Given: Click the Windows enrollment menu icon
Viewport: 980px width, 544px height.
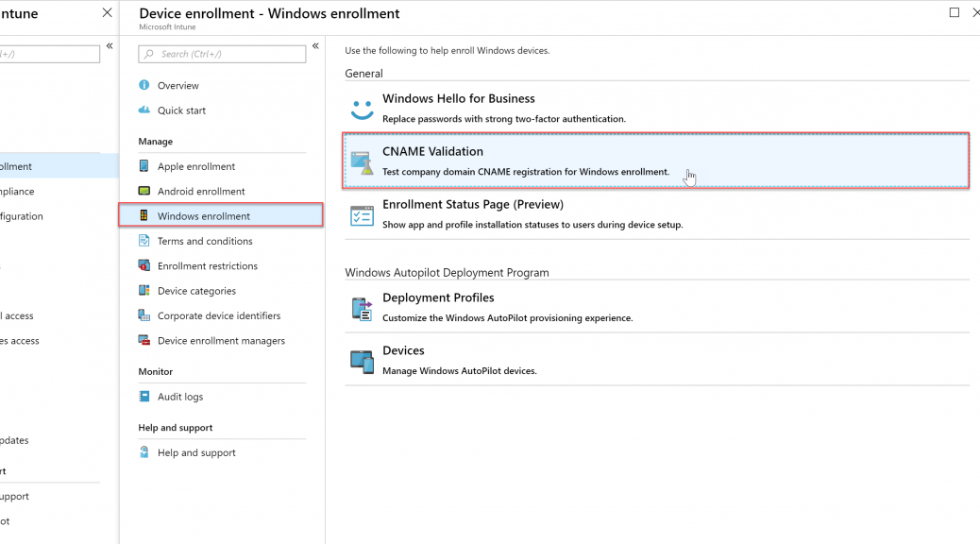Looking at the screenshot, I should 144,215.
